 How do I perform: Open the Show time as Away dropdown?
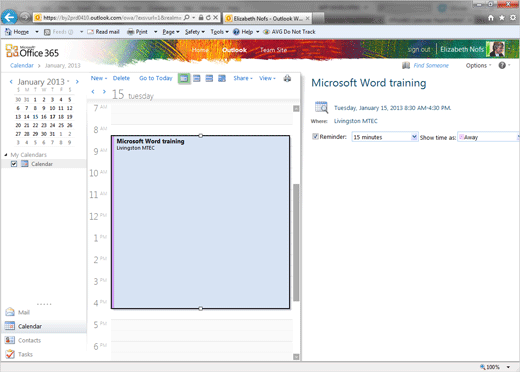pyautogui.click(x=488, y=137)
